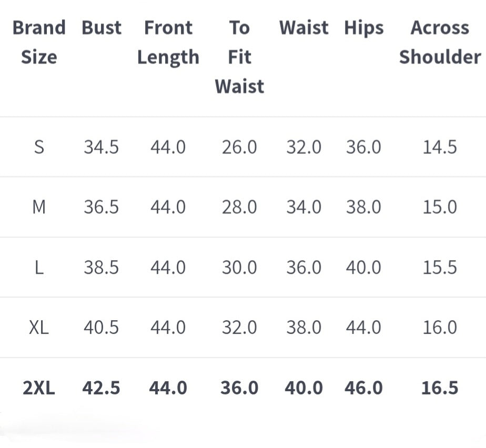
Task: Select the Waist column header
Action: click(303, 27)
